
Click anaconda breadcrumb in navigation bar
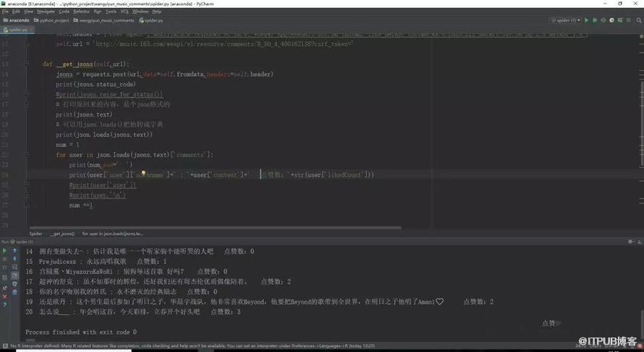point(17,20)
